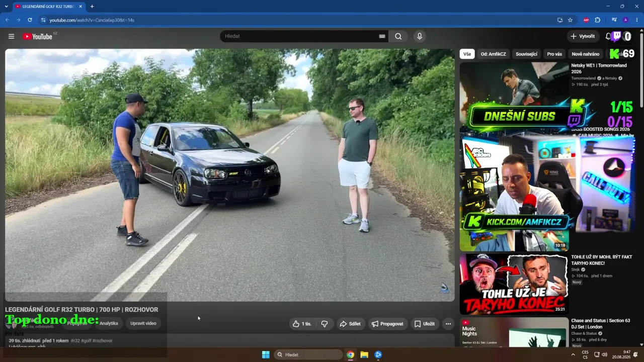This screenshot has width=644, height=362.
Task: Select the "Pro vás" filter chip
Action: tap(554, 54)
